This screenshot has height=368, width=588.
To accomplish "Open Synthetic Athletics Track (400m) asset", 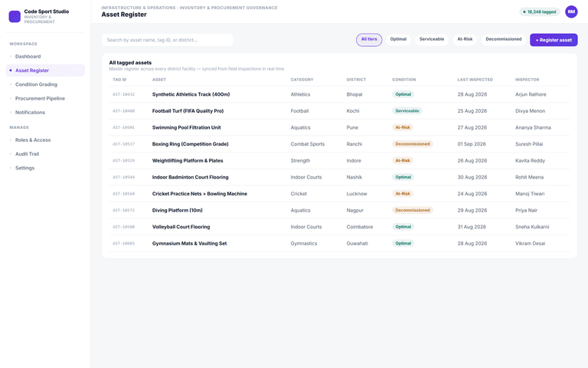I will (x=191, y=94).
